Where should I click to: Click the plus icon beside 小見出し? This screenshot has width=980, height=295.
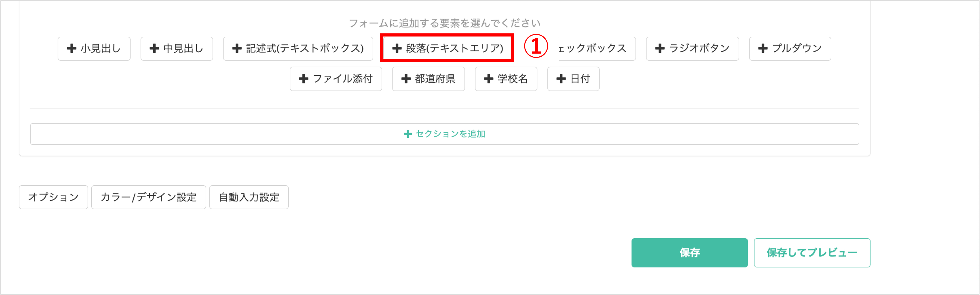coord(72,48)
